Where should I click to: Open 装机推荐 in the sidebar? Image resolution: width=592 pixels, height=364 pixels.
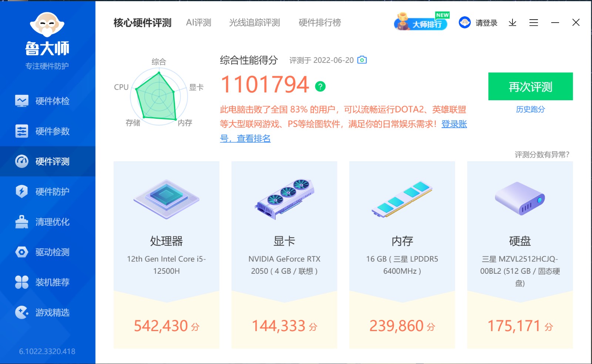coord(48,282)
